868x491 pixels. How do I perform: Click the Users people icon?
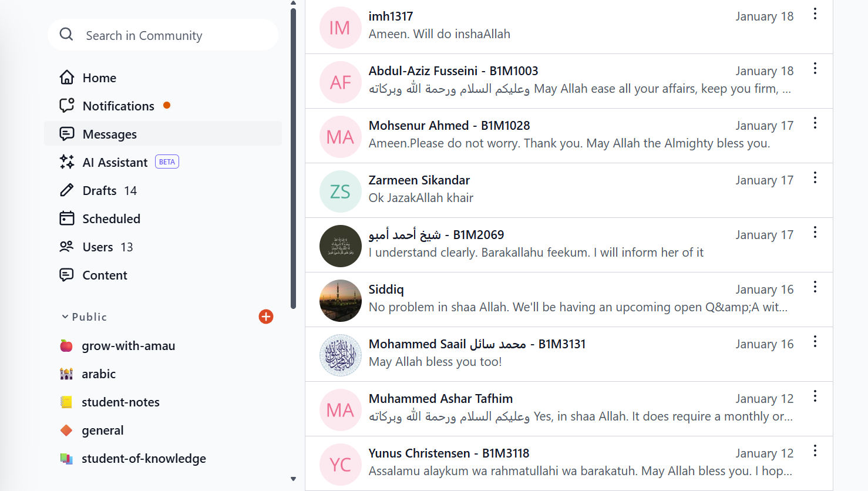point(67,247)
